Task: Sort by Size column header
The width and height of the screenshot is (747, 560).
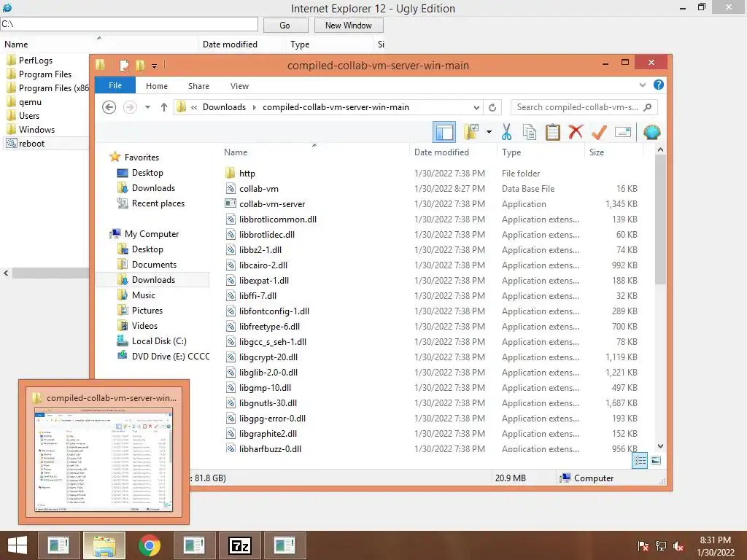Action: click(613, 152)
